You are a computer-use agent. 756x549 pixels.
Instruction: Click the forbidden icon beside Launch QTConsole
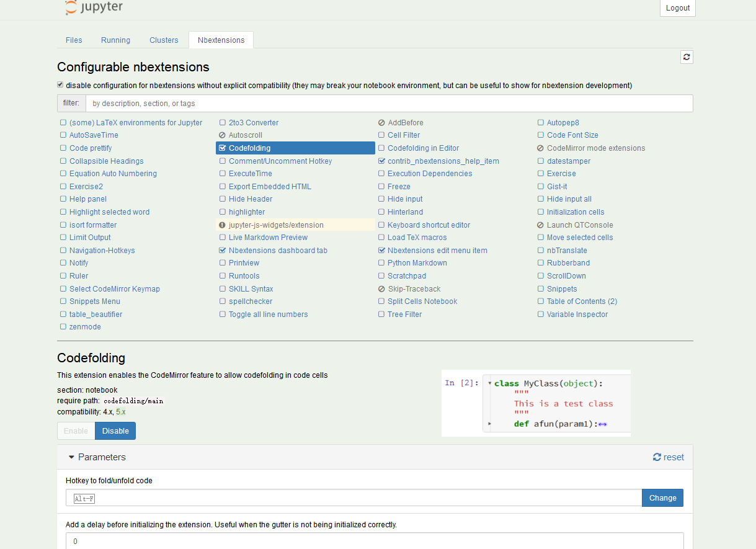point(541,225)
